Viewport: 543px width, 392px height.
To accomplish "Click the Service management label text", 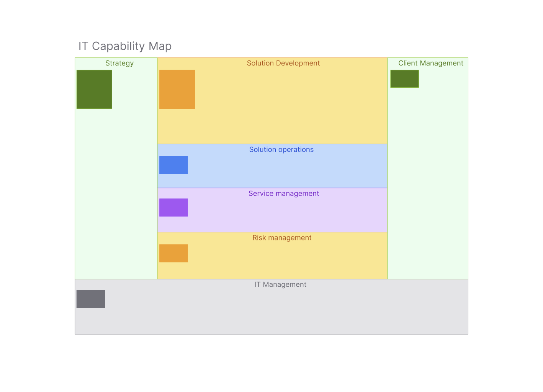I will tap(283, 194).
